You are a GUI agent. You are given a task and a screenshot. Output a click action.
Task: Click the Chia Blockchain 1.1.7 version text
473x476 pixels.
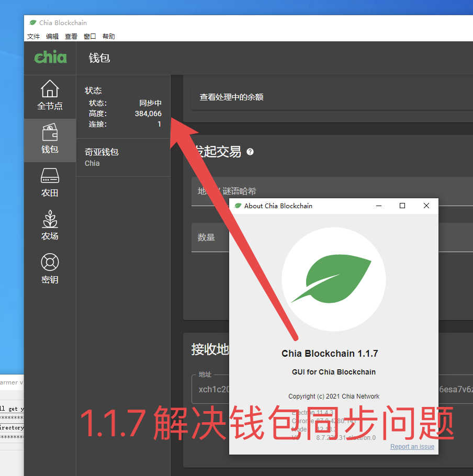click(330, 354)
